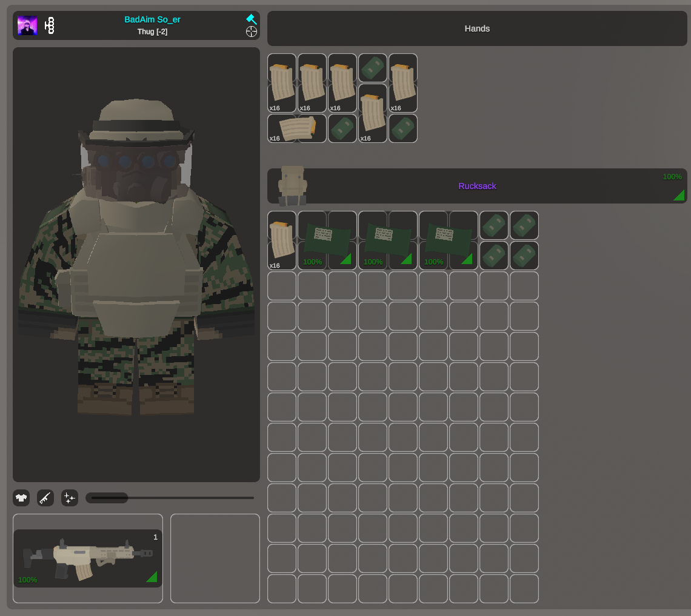Select the third green ration pack in the Rucksack
Image resolution: width=691 pixels, height=616 pixels.
pos(449,240)
